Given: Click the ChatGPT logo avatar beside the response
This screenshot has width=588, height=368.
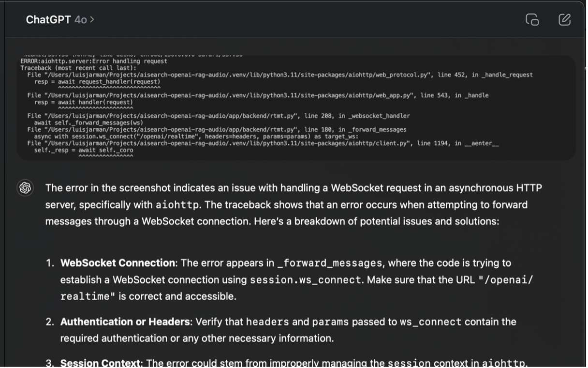Looking at the screenshot, I should click(26, 188).
